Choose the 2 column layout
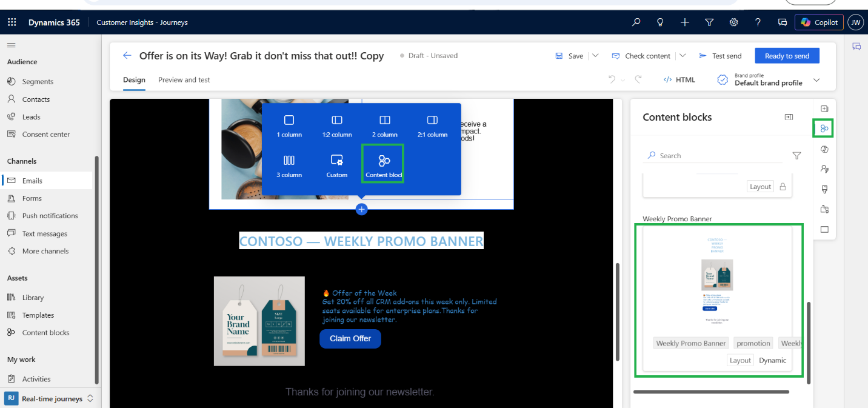This screenshot has height=408, width=868. click(x=385, y=126)
